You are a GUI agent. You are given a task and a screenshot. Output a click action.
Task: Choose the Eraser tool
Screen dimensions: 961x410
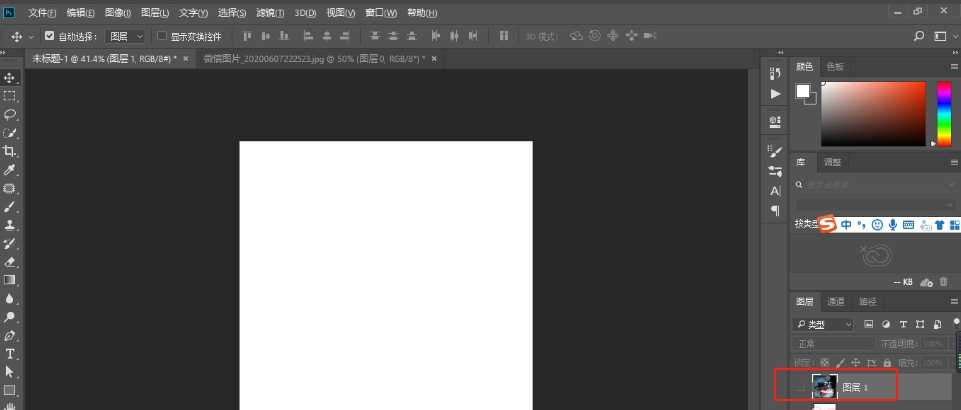click(10, 262)
